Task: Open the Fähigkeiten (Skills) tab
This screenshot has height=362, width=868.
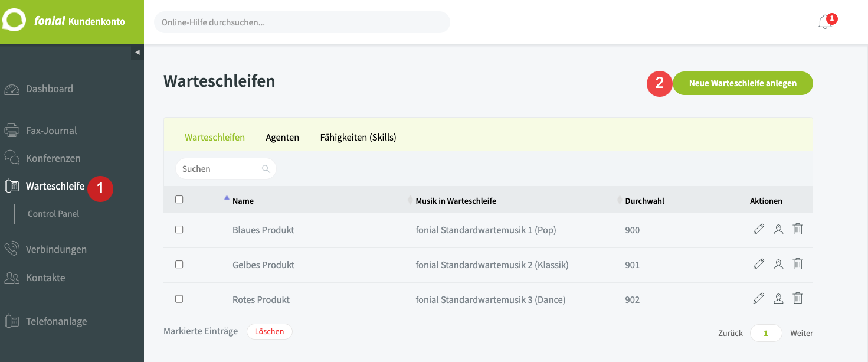Action: pos(358,138)
